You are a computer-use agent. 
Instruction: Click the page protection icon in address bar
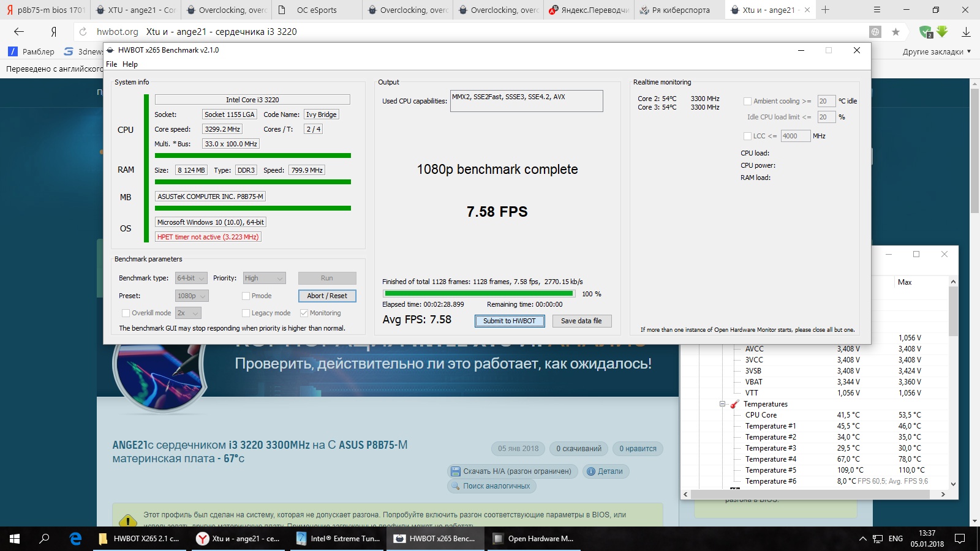click(x=875, y=32)
